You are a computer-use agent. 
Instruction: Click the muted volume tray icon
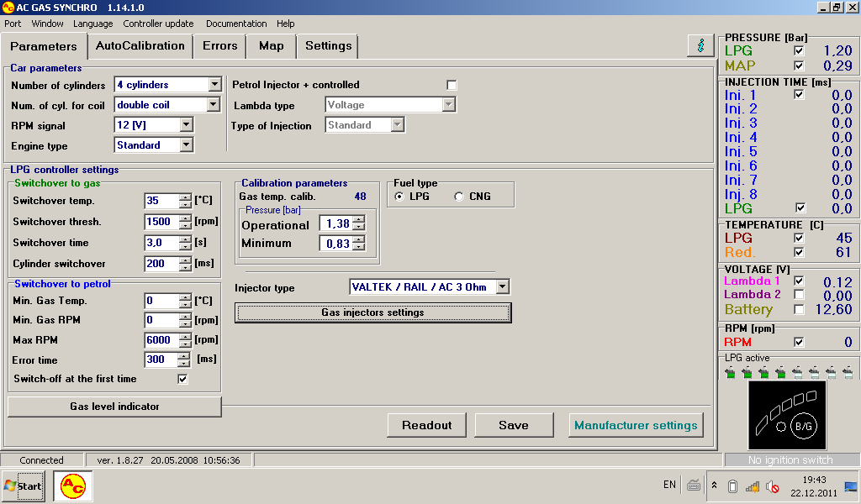tap(773, 486)
